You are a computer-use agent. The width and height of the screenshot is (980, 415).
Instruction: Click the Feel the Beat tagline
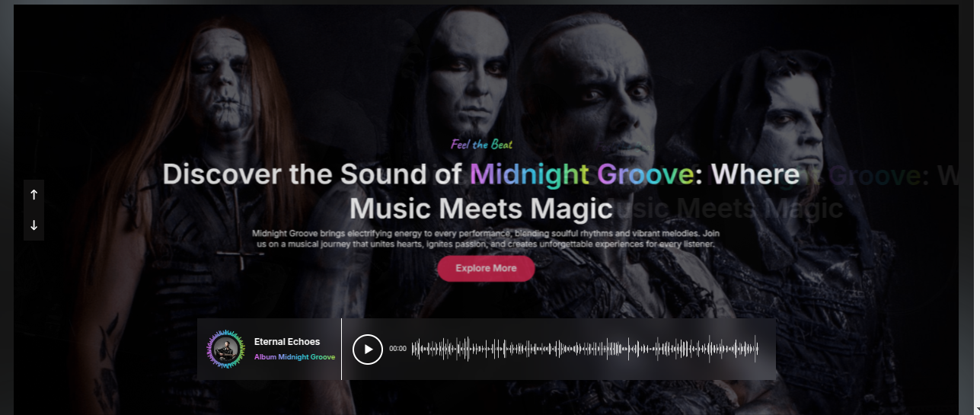[481, 145]
